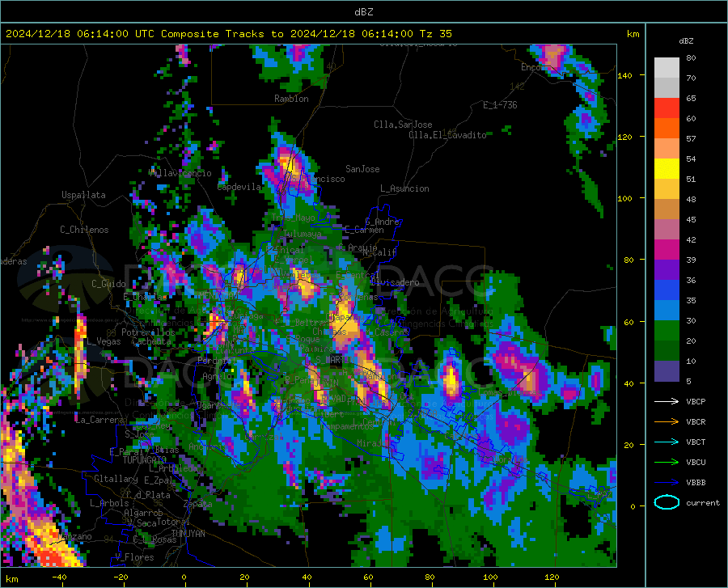Click the blue VBBB arrow legend icon
This screenshot has height=588, width=728.
tap(667, 482)
